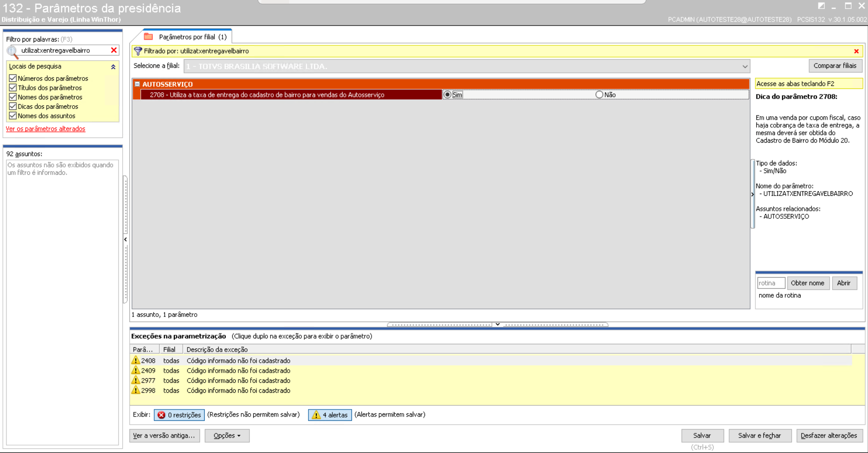Open 'Ver os parâmetros alterados' link
This screenshot has width=868, height=453.
(45, 129)
